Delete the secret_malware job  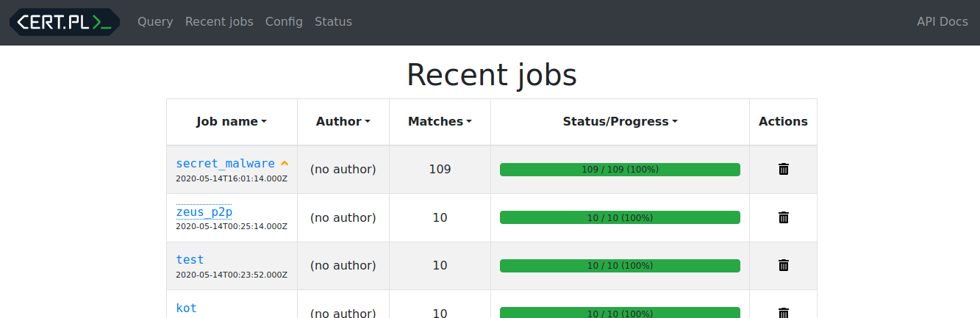pos(784,169)
